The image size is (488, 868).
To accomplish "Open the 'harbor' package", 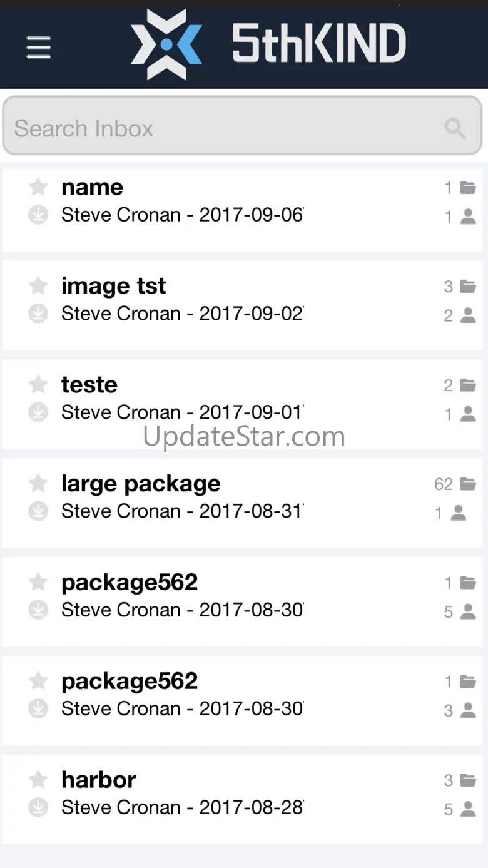I will point(98,780).
